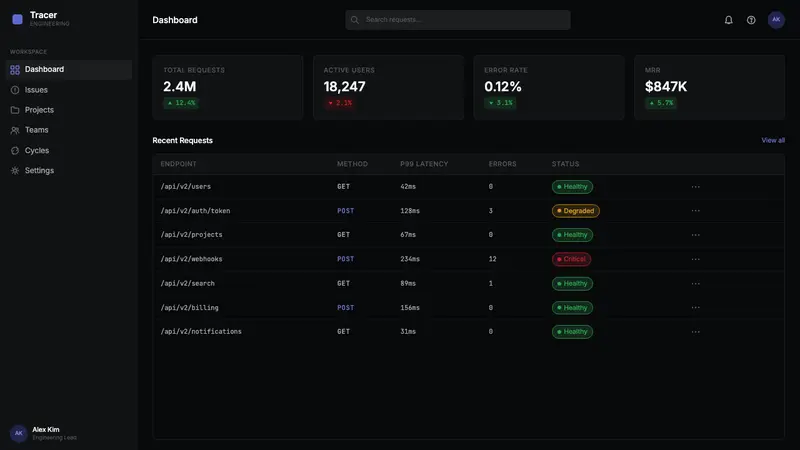The height and width of the screenshot is (450, 800).
Task: Click the 12 errors value
Action: pyautogui.click(x=492, y=259)
